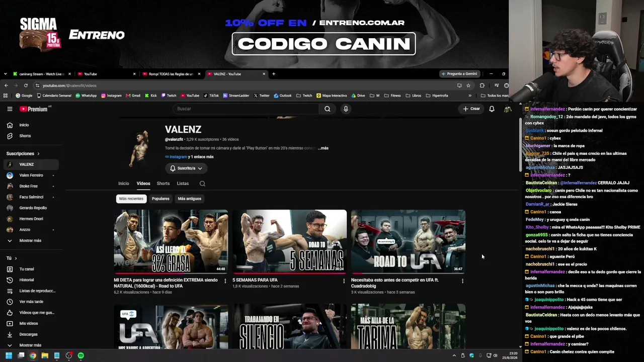The image size is (644, 362).
Task: Expand the Tú section
Action: 12,258
